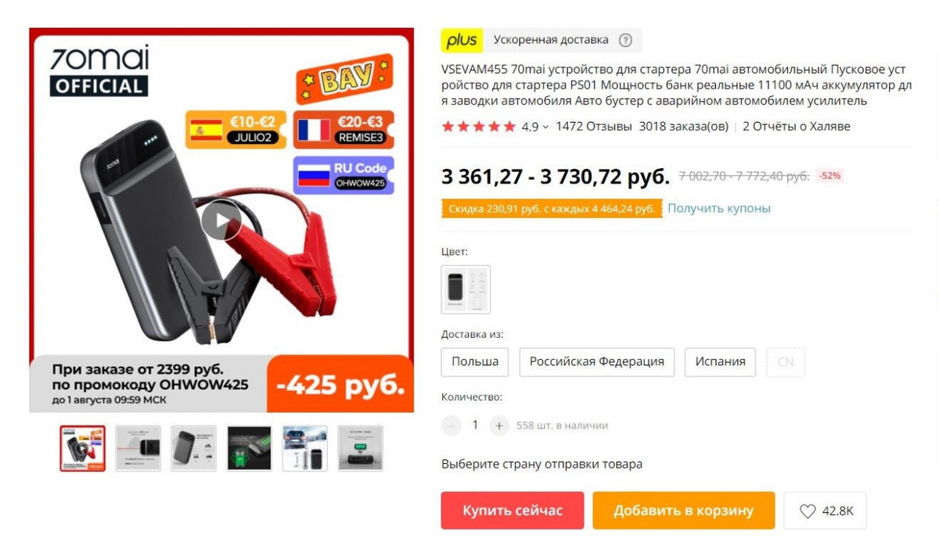Screen dimensions: 939x560
Task: Click the Добавить в корзину button
Action: click(683, 511)
